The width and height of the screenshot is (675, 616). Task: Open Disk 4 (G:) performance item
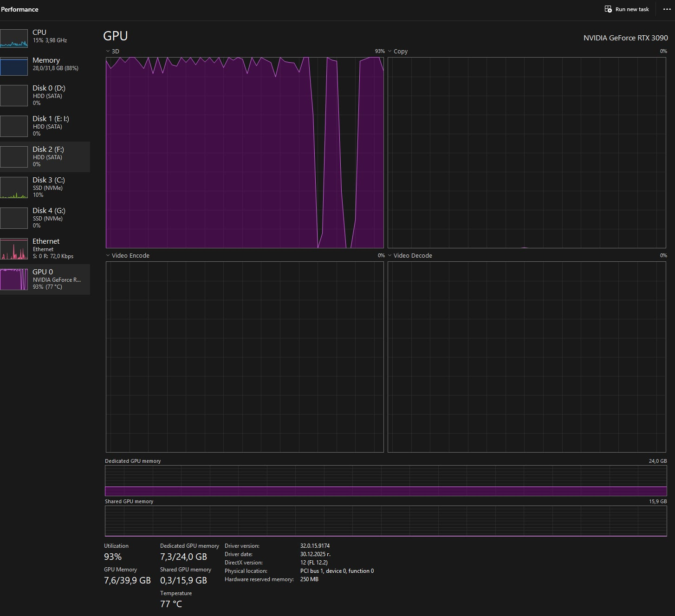pyautogui.click(x=45, y=218)
